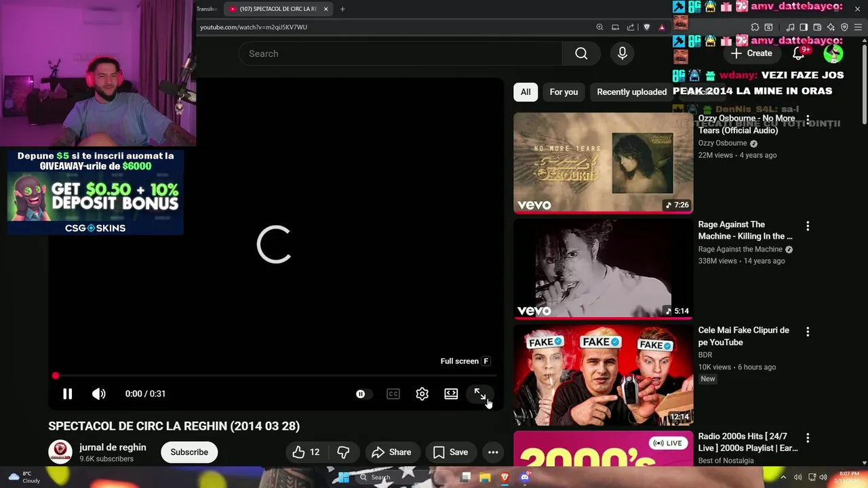Open the Create button menu
Screen dimensions: 868x488
click(752, 54)
